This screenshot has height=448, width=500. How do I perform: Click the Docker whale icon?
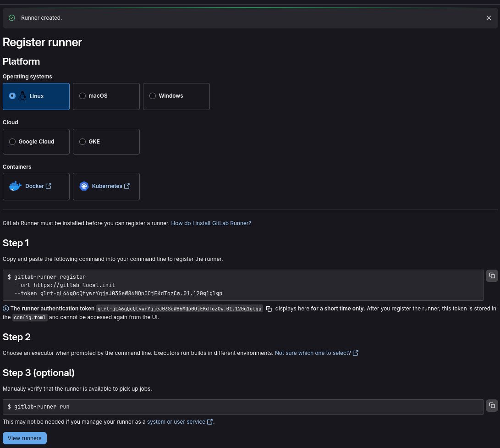click(15, 186)
